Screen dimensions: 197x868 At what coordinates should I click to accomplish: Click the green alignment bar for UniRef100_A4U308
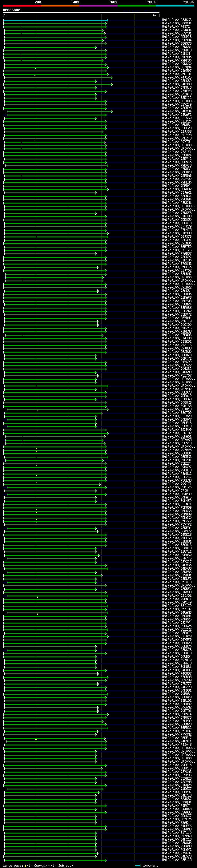click(58, 85)
